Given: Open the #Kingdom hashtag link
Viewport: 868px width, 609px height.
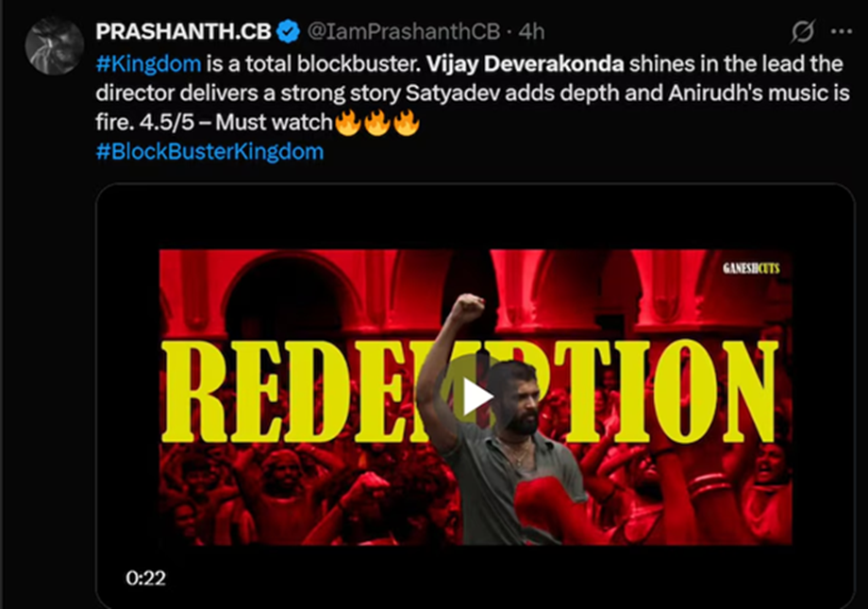Looking at the screenshot, I should click(148, 63).
